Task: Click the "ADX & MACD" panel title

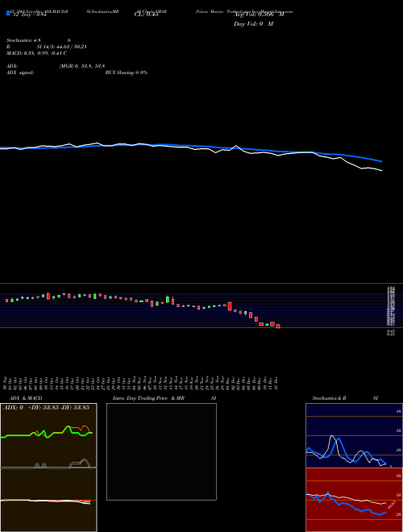Action: tap(26, 398)
